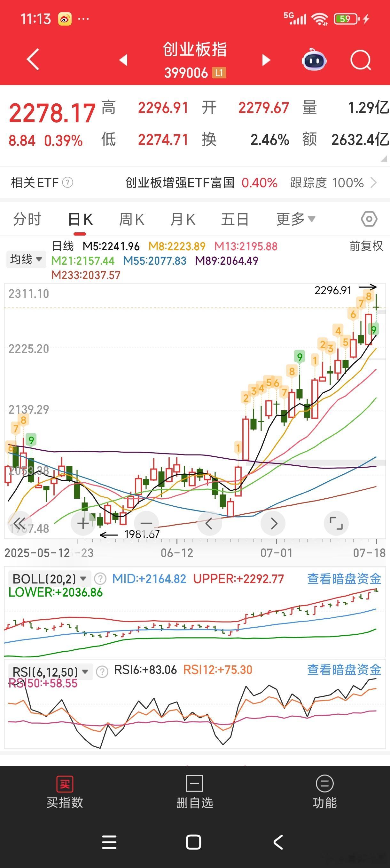Open the robot assistant icon
The height and width of the screenshot is (868, 390).
coord(314,60)
